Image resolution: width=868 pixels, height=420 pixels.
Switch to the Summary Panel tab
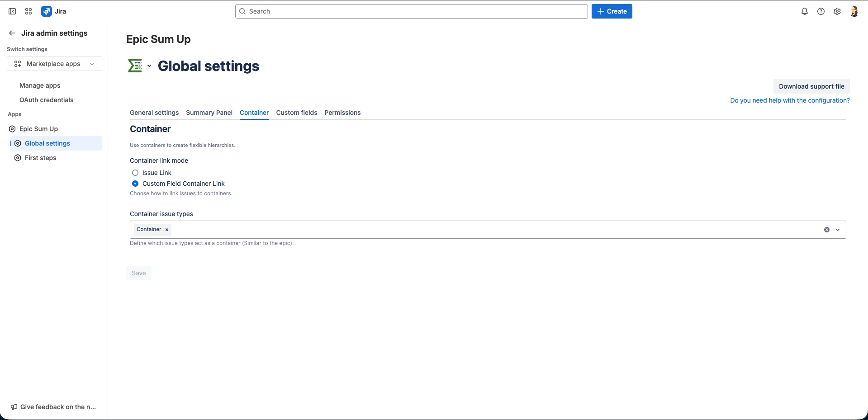[x=209, y=113]
